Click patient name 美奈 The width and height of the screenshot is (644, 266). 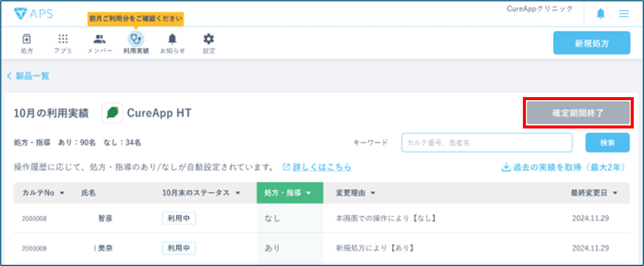(x=105, y=249)
